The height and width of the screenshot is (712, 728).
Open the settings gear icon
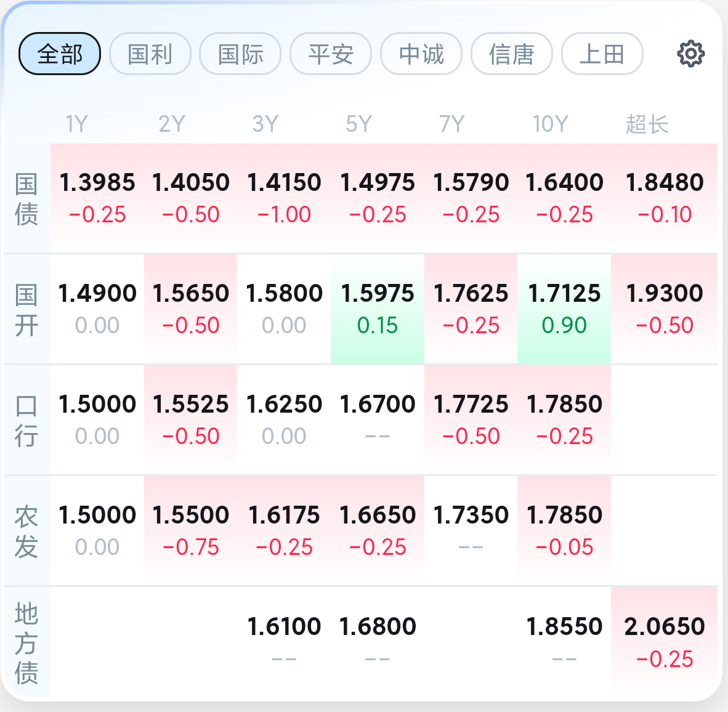[x=690, y=54]
